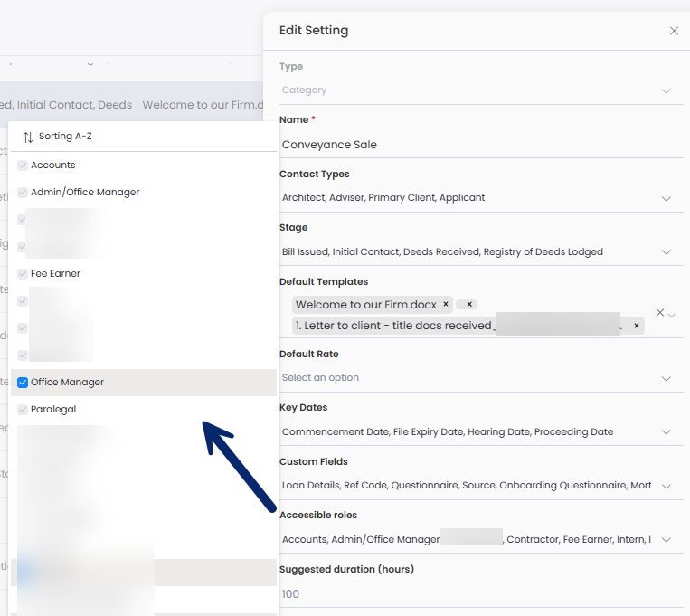This screenshot has width=690, height=616.
Task: Expand the Accessible roles dropdown
Action: point(666,540)
